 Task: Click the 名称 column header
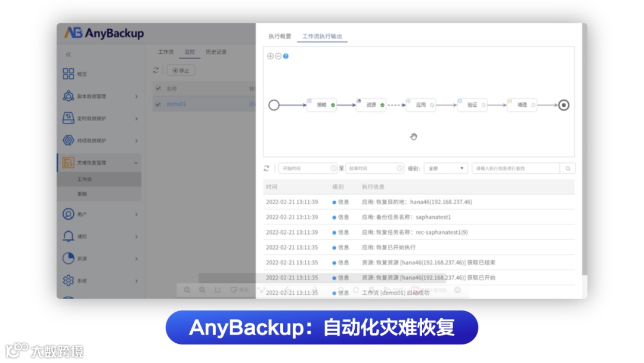[x=171, y=88]
